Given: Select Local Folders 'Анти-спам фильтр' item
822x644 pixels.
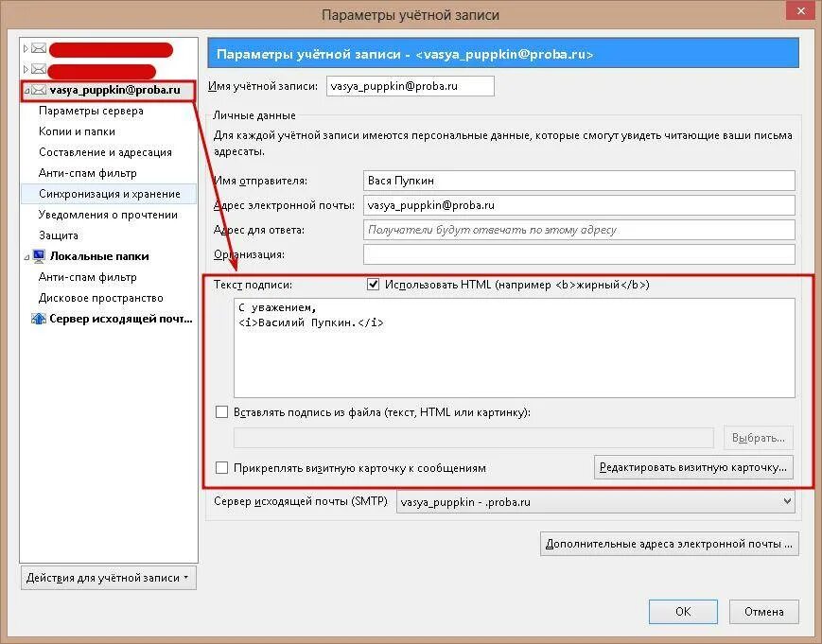Looking at the screenshot, I should tap(88, 277).
